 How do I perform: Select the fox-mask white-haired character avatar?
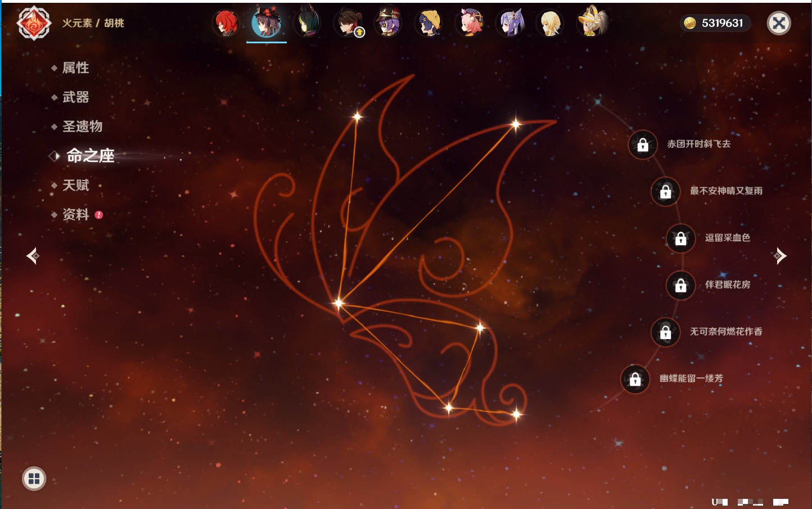[592, 22]
